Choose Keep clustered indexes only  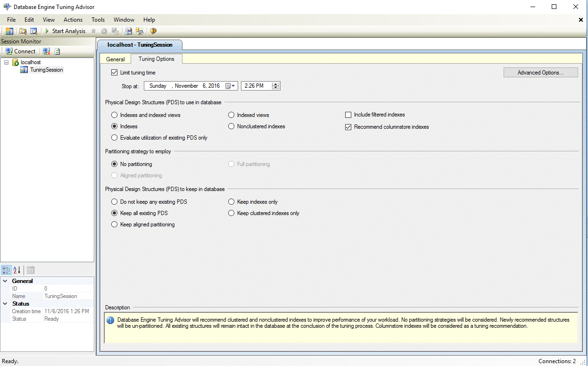232,213
